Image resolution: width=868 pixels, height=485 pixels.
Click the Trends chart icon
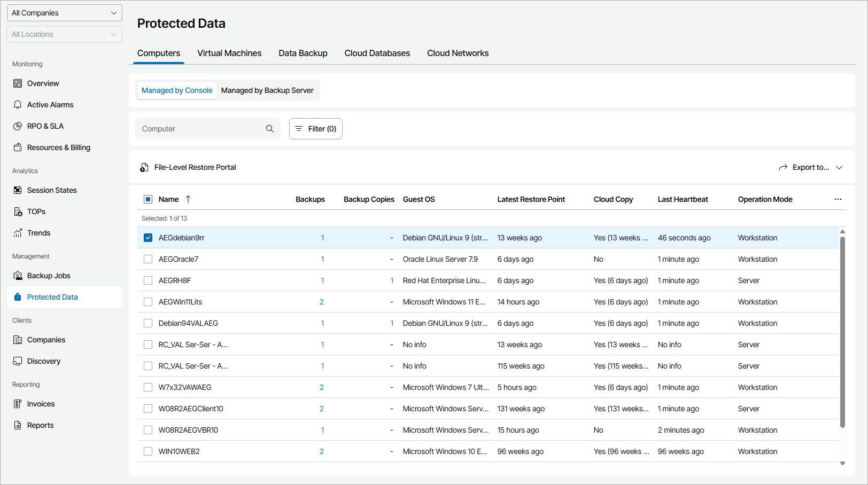(18, 233)
